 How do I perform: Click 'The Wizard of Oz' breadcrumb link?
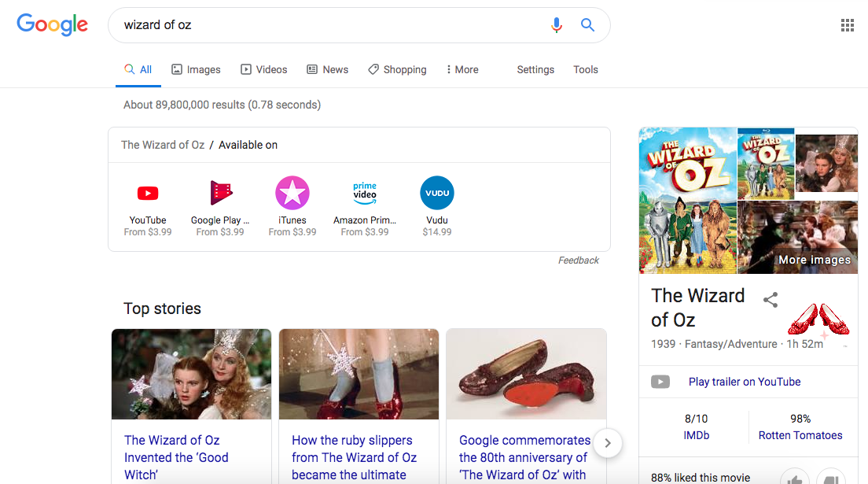pos(163,146)
